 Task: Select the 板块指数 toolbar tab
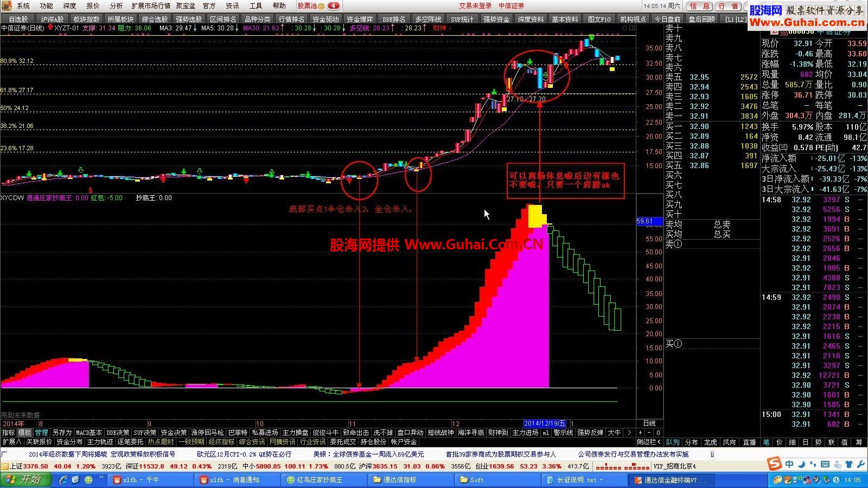(86, 19)
